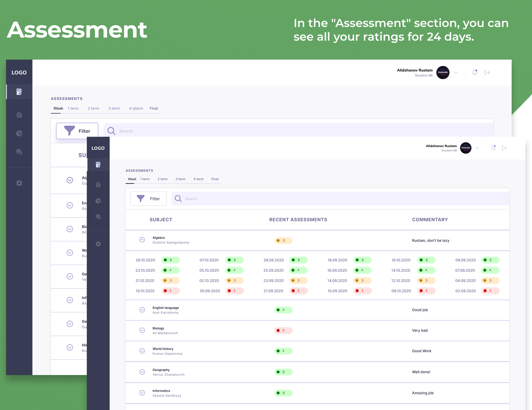Click the notification bell in back window header
532x410 pixels.
pyautogui.click(x=475, y=72)
